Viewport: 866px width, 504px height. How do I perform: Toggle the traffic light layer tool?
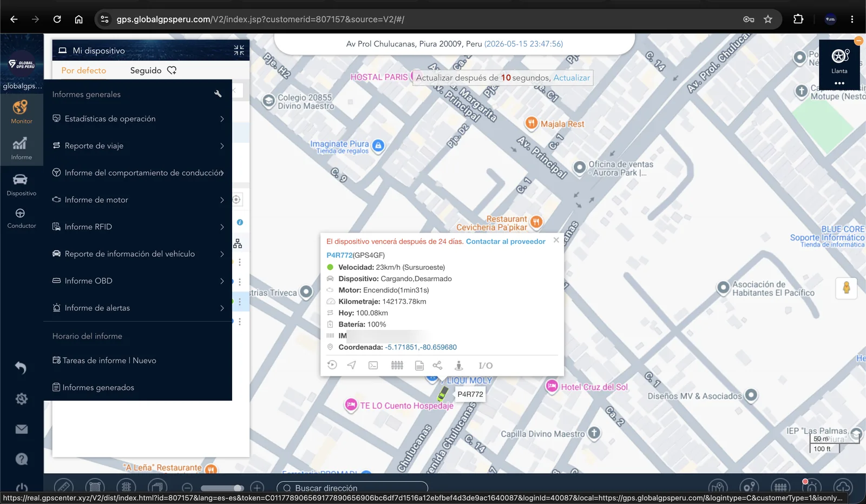[126, 487]
